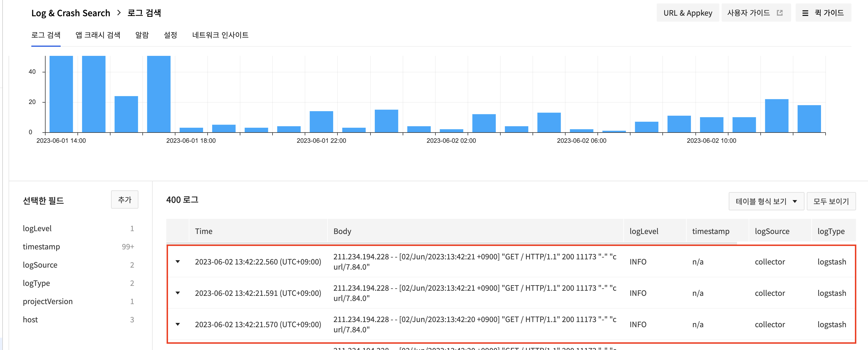Click the URL & Appkey button
The image size is (868, 350).
tap(687, 13)
